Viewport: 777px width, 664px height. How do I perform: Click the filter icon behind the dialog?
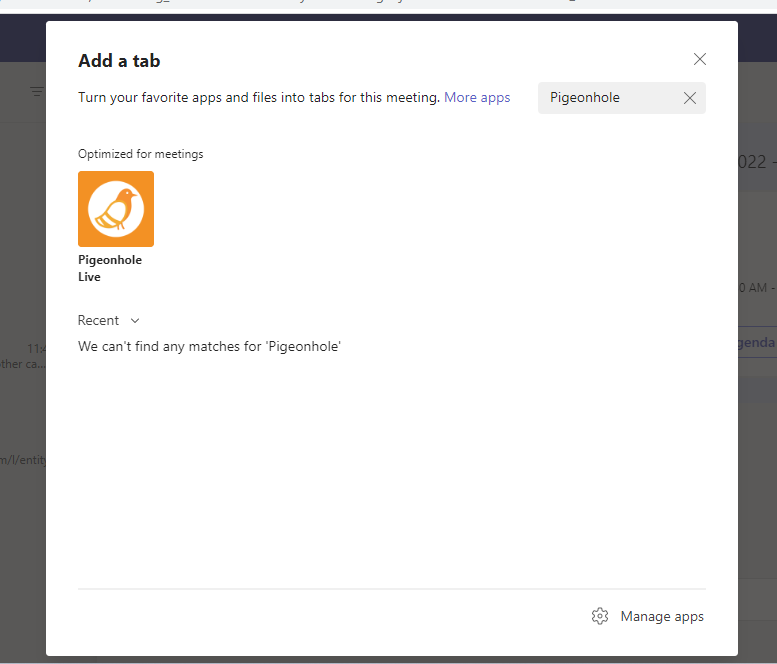coord(37,92)
